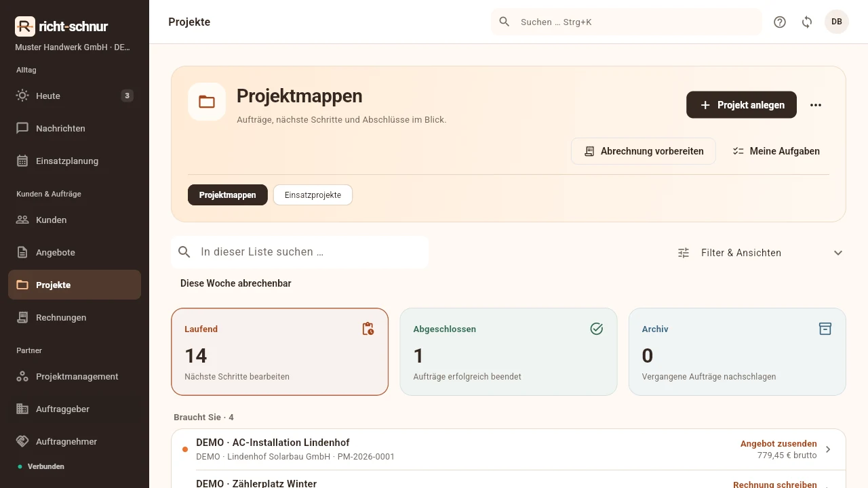This screenshot has width=868, height=488.
Task: Click the folder icon beside Projektmappen heading
Action: (x=207, y=102)
